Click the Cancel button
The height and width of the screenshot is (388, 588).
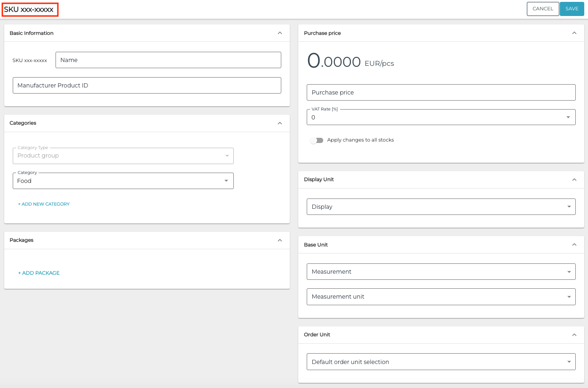(x=543, y=9)
